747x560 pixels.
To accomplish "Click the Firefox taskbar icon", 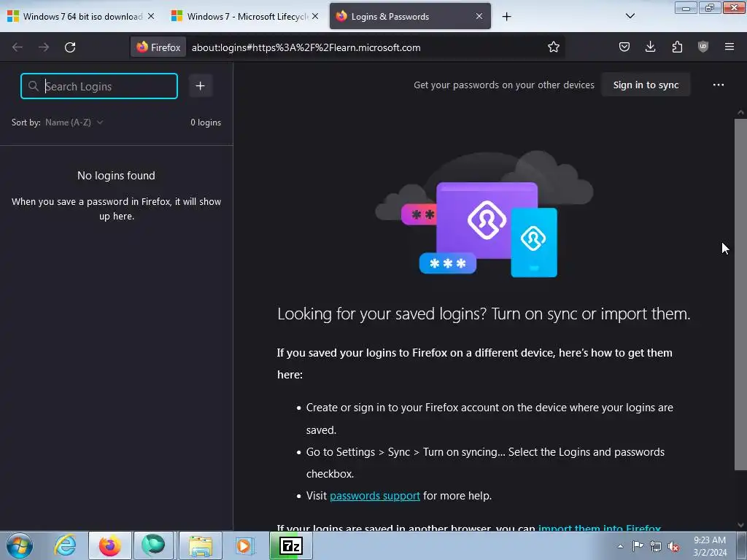I will point(110,545).
